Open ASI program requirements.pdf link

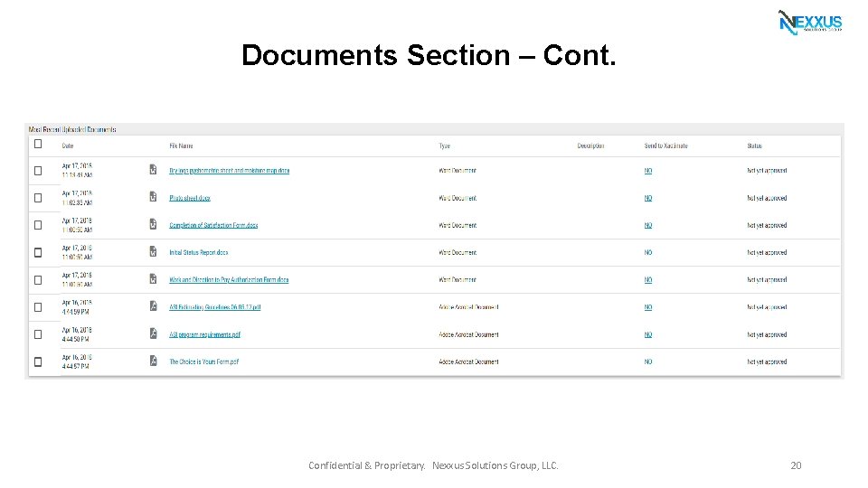pyautogui.click(x=205, y=334)
